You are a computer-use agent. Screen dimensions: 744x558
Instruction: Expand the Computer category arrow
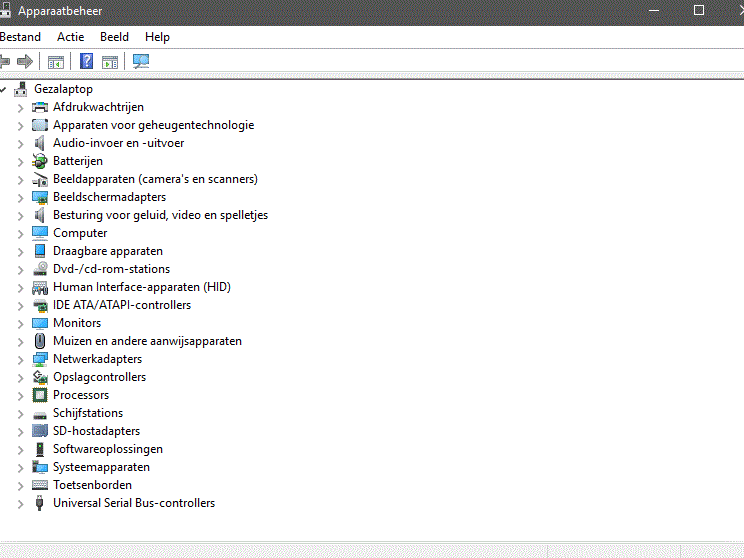tap(20, 234)
